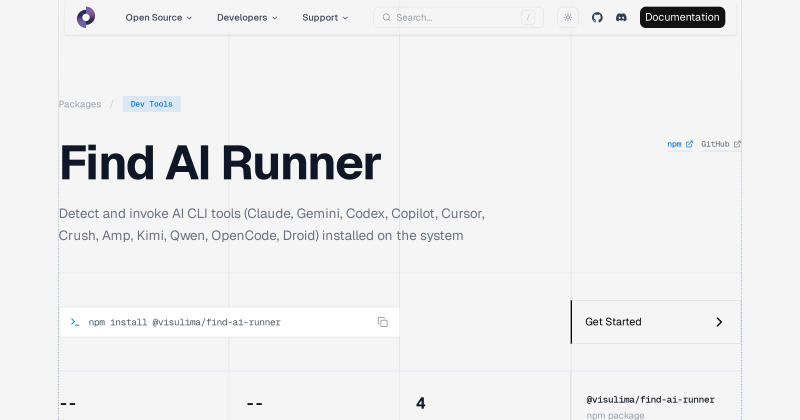Open the Open Source menu

pyautogui.click(x=159, y=17)
